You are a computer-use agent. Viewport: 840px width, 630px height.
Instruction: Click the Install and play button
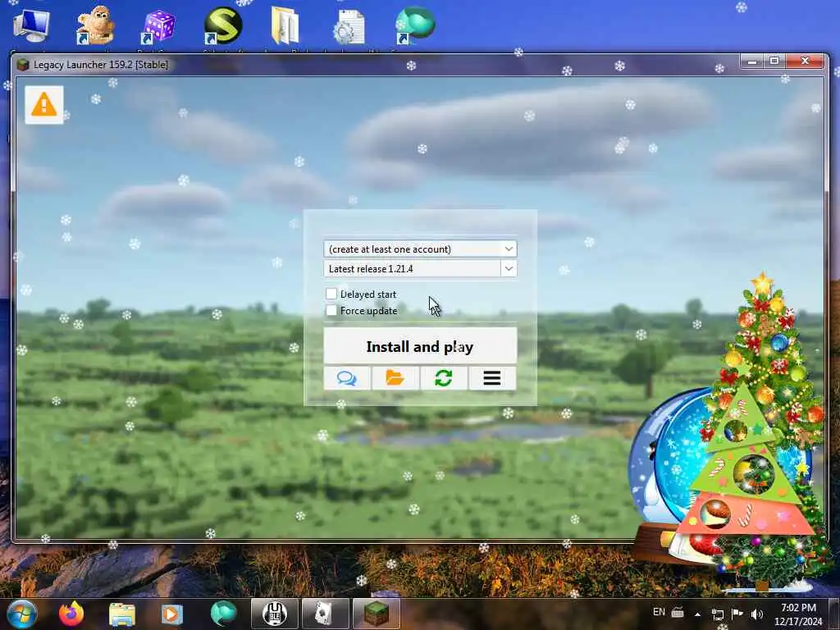tap(420, 346)
